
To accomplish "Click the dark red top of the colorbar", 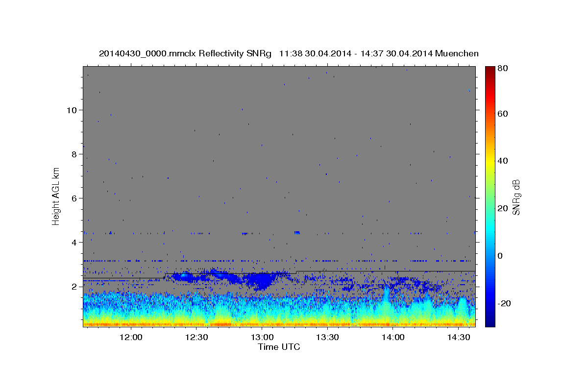I will click(490, 71).
